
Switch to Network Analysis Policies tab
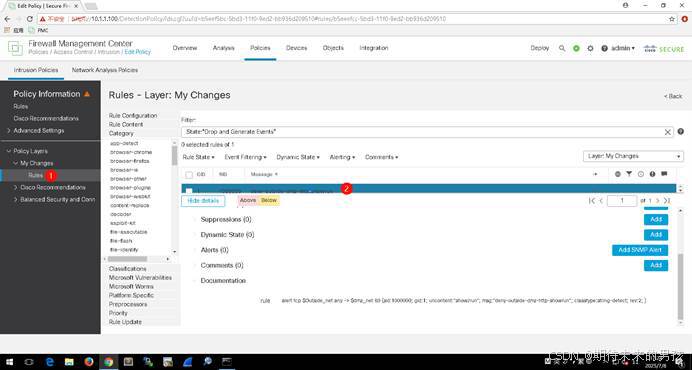click(105, 70)
